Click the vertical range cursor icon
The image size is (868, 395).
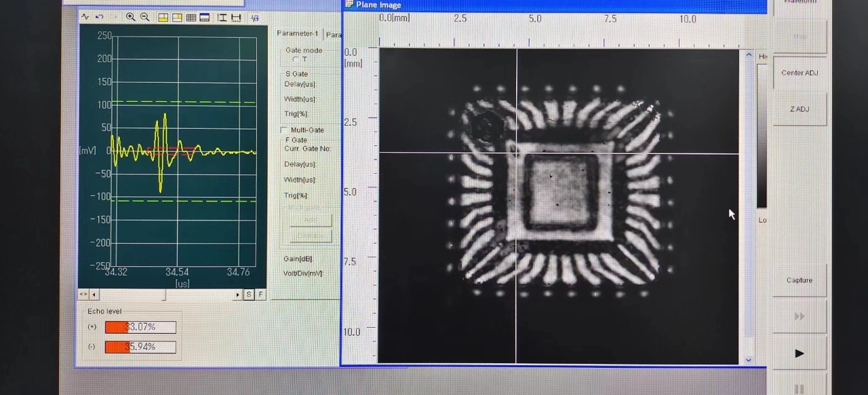pyautogui.click(x=222, y=18)
